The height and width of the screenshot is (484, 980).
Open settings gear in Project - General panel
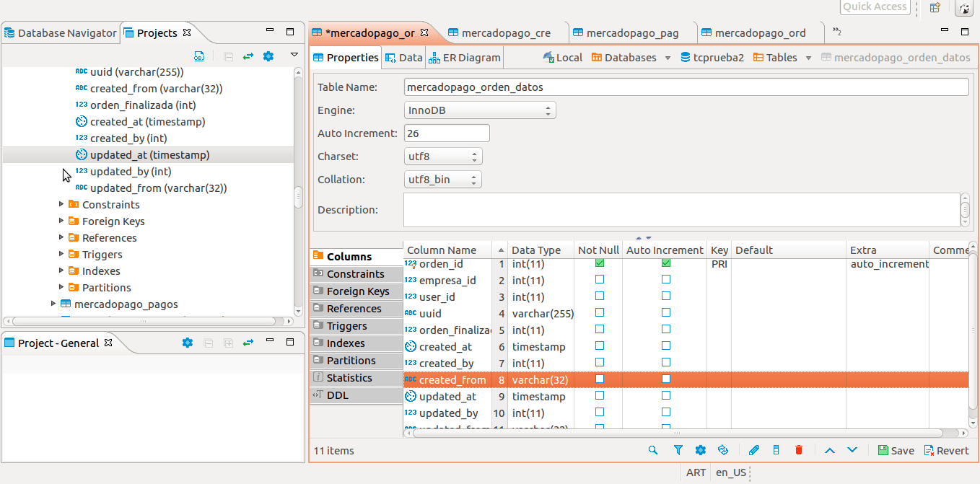pos(188,343)
